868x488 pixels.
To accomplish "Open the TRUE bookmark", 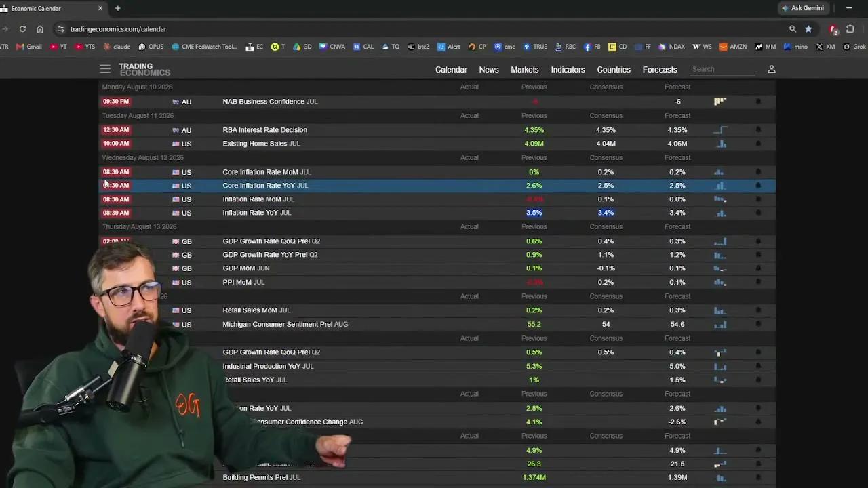I will pyautogui.click(x=535, y=47).
